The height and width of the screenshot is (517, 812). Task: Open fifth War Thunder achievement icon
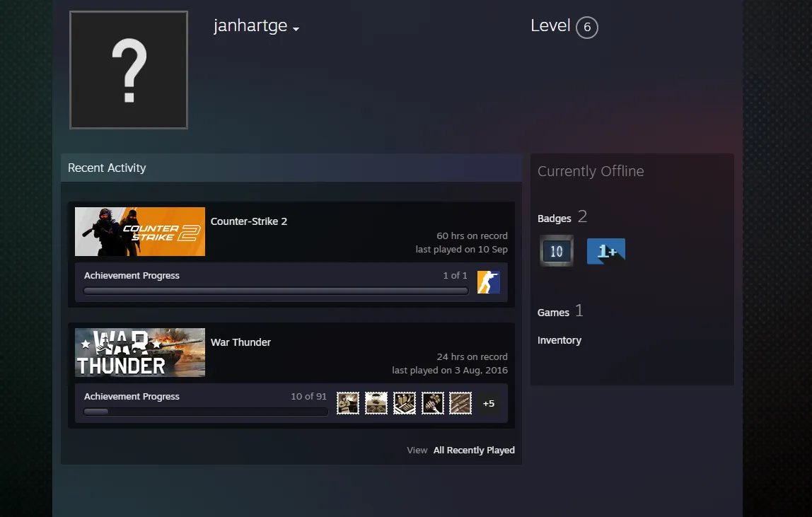(x=460, y=403)
